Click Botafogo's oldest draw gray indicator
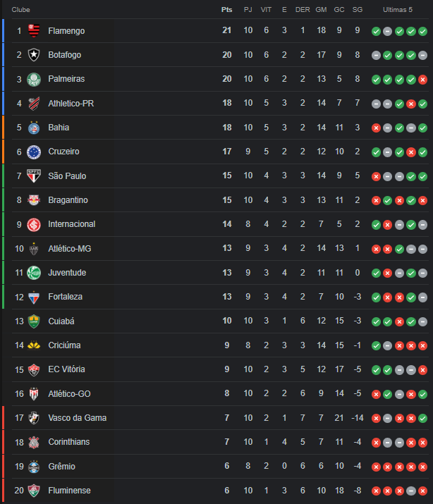Screen dimensions: 433x504 click(x=376, y=55)
